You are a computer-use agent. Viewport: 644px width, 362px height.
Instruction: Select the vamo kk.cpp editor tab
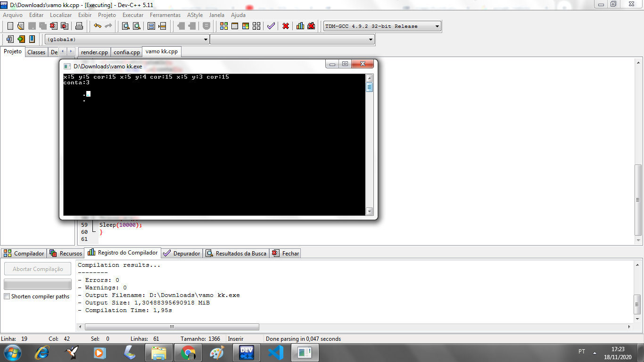(162, 51)
